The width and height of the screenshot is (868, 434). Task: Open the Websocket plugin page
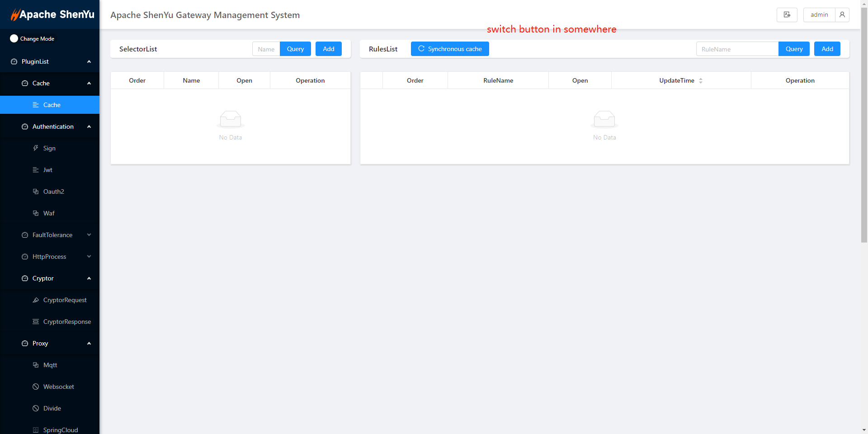pos(50,387)
